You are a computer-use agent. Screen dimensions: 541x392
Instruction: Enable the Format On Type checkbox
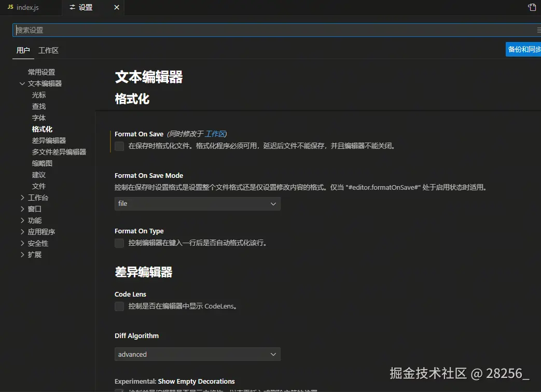(x=119, y=243)
